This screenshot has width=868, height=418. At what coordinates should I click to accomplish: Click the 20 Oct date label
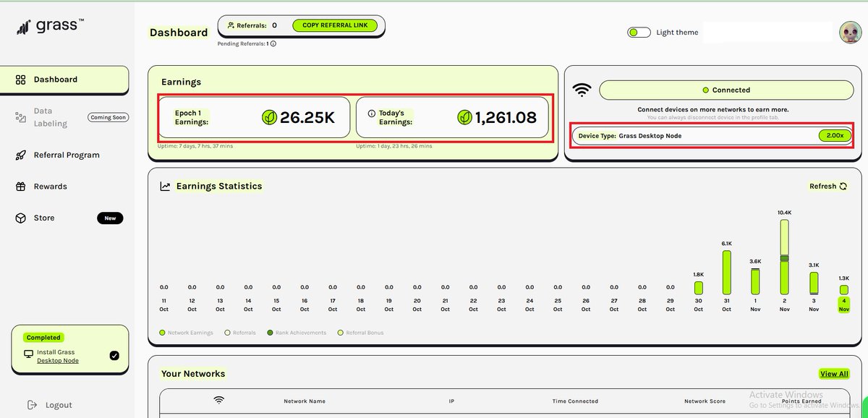(417, 304)
